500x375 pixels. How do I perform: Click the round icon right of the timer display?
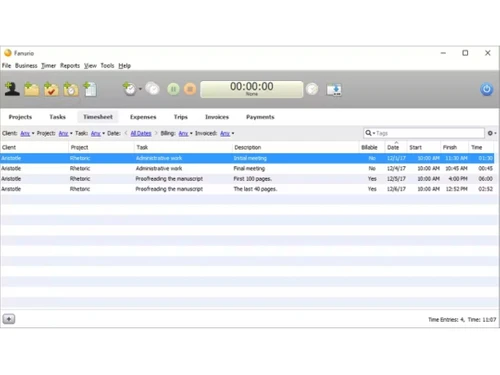coord(312,89)
